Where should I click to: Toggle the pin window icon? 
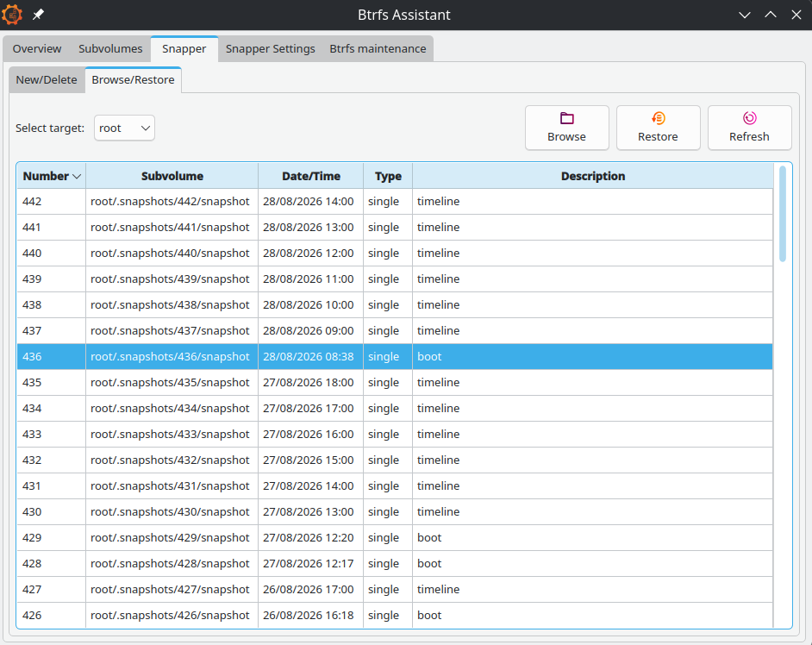click(38, 15)
